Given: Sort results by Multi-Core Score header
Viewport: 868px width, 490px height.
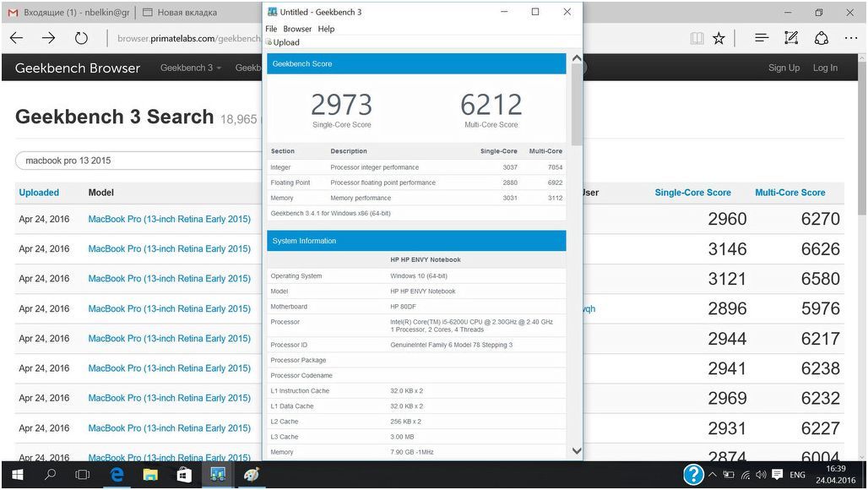Looking at the screenshot, I should (789, 193).
